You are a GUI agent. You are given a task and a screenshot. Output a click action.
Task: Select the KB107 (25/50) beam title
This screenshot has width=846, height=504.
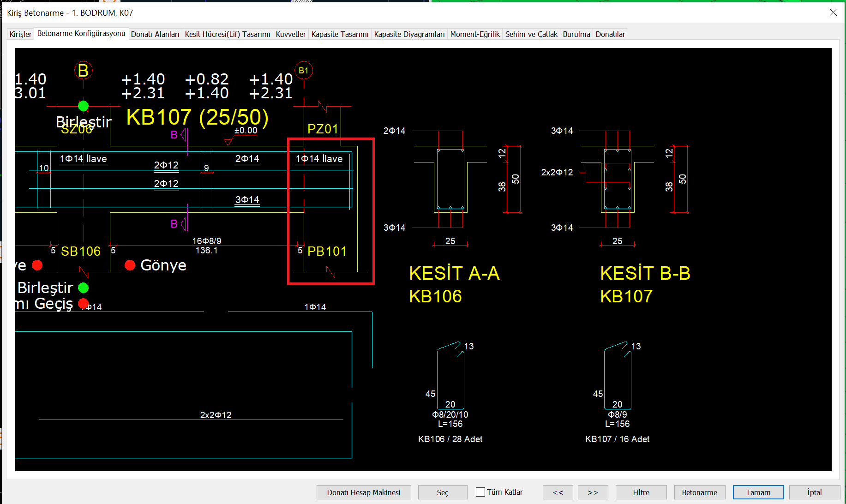pos(198,117)
